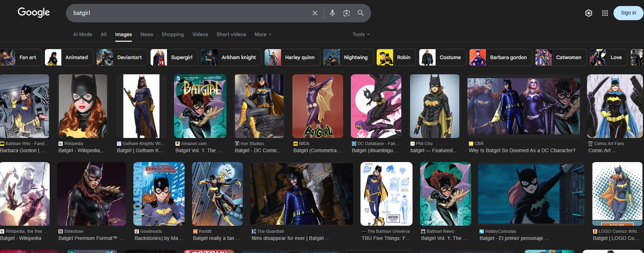Click the DC Database favicon

coord(354,144)
